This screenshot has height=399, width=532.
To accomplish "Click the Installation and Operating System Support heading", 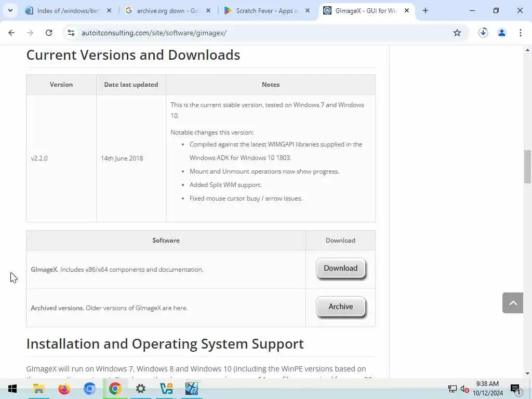I will [x=165, y=344].
